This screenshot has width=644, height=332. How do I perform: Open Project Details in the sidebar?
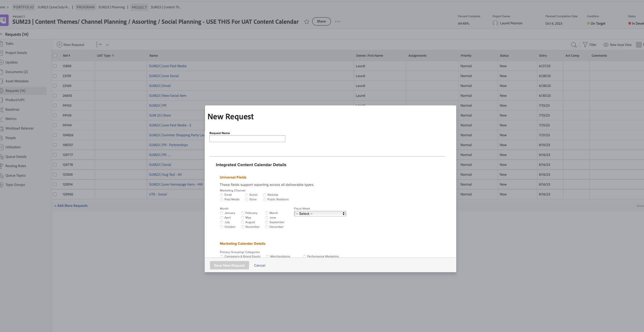pos(16,53)
